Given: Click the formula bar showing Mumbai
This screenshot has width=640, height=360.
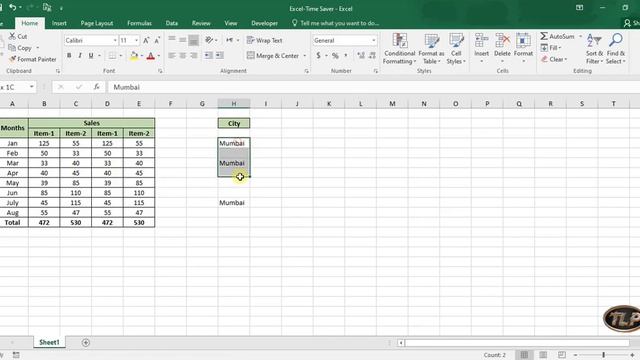Looking at the screenshot, I should [x=373, y=87].
